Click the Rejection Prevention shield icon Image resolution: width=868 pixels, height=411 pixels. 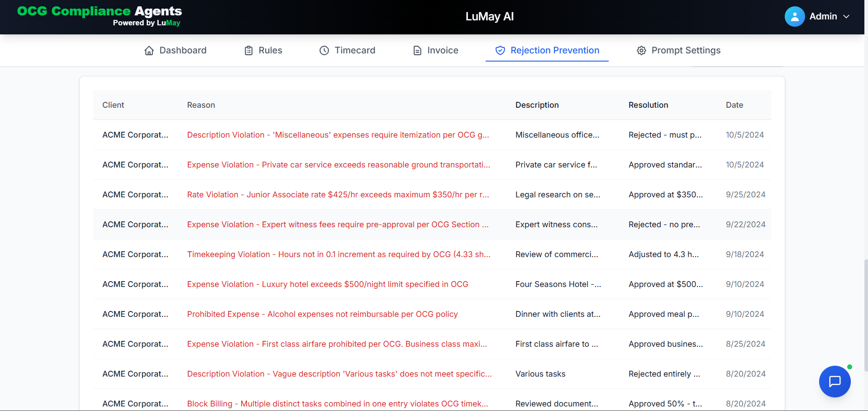(500, 51)
